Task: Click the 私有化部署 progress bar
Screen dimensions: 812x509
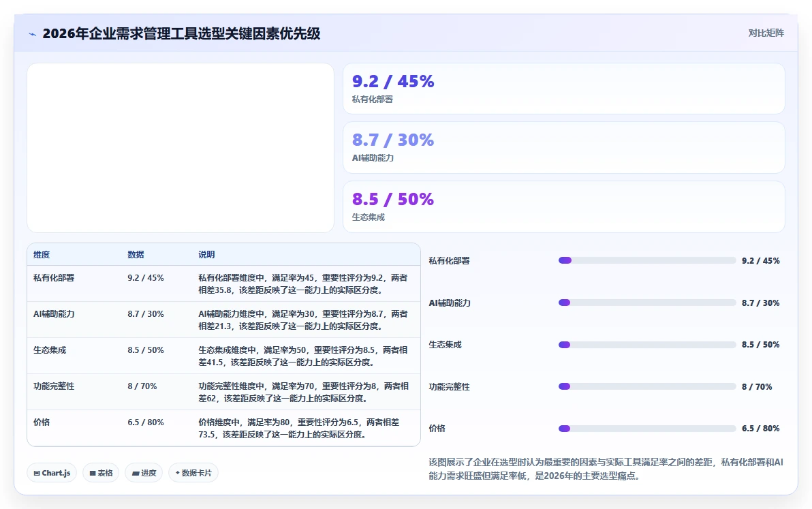Action: pos(647,260)
